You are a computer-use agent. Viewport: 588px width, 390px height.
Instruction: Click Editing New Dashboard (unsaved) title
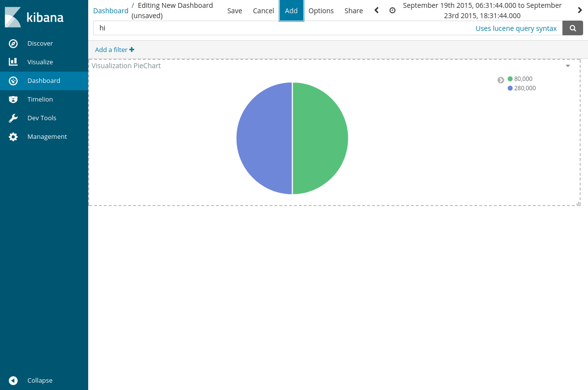(172, 10)
